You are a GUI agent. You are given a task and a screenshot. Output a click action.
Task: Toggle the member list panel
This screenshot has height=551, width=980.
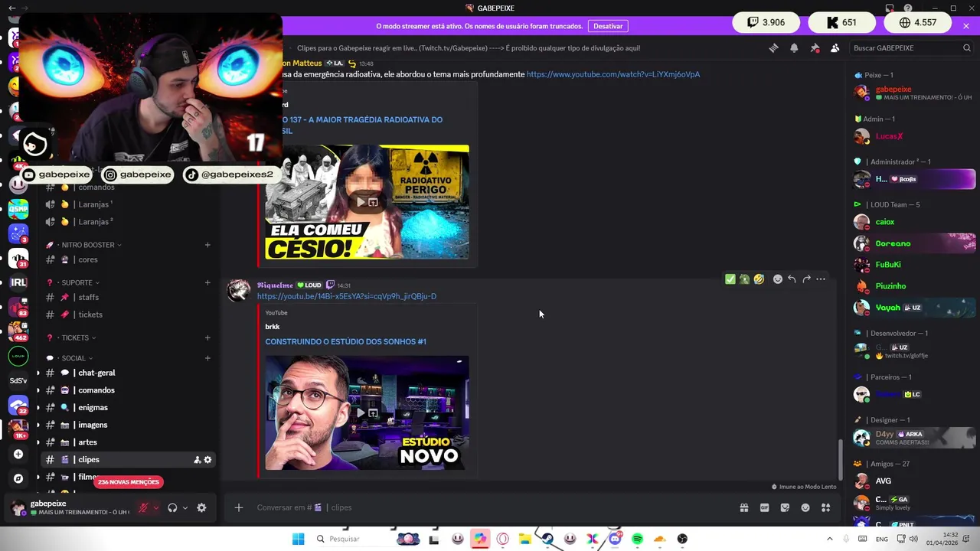[x=835, y=47]
